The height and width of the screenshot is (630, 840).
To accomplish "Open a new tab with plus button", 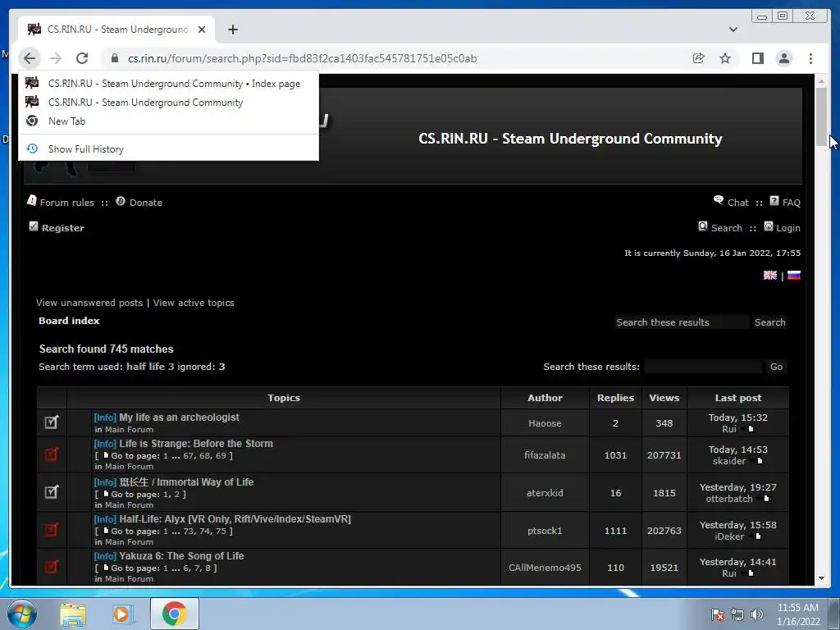I will [232, 30].
